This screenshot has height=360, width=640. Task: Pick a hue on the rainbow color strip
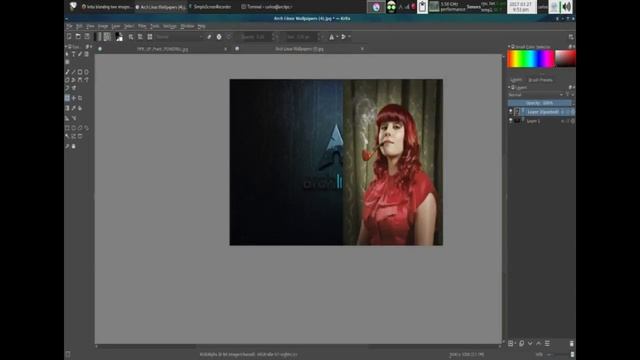[x=531, y=59]
